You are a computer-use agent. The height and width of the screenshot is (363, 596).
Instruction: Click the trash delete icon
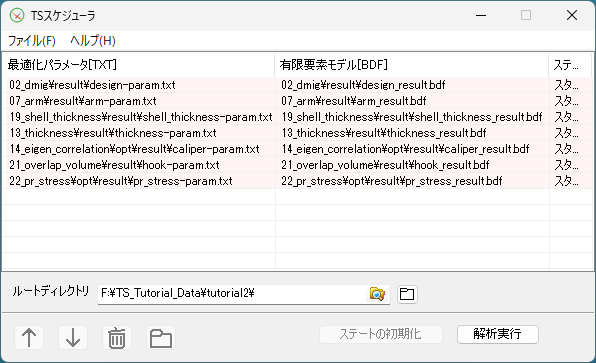(117, 338)
